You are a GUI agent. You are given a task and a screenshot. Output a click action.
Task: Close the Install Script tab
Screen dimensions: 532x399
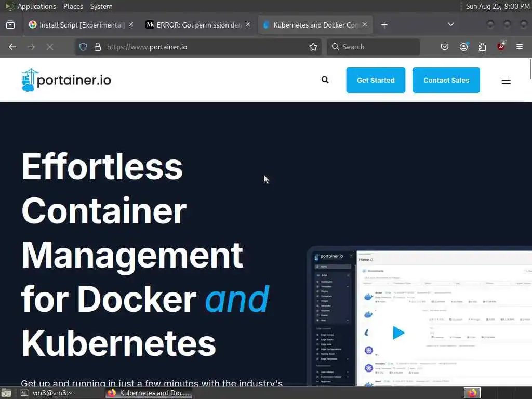coord(131,25)
